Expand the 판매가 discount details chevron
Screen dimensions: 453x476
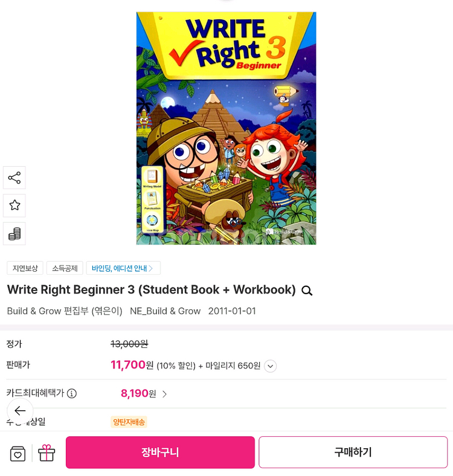click(270, 366)
